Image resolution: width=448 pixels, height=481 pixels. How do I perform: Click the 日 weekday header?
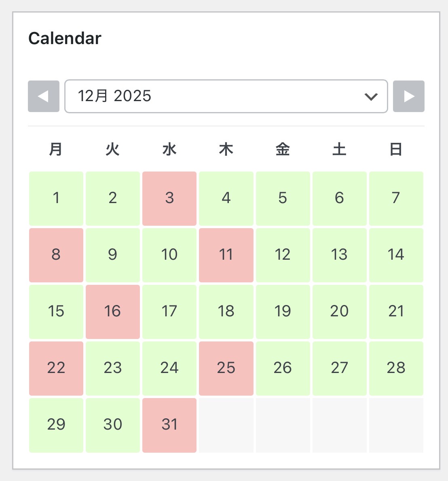(x=395, y=149)
